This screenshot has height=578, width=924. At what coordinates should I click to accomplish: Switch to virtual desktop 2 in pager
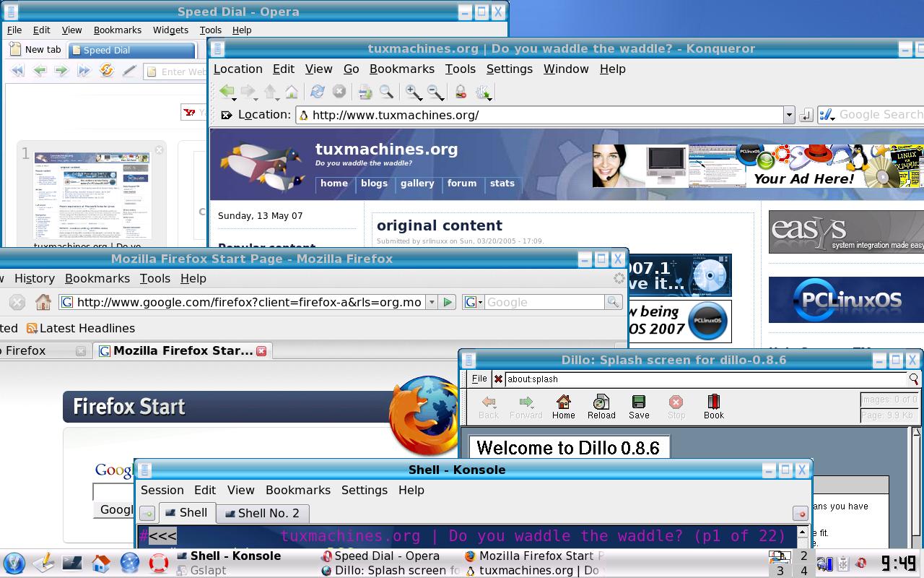coord(803,556)
